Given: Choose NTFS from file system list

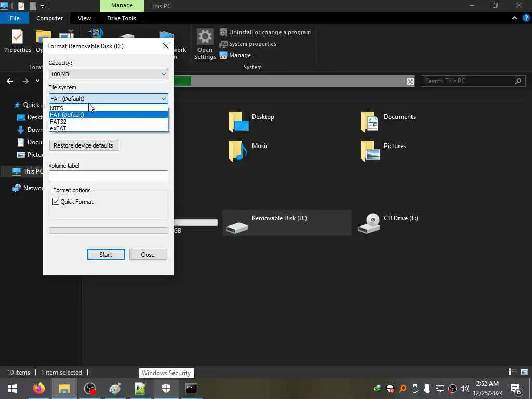Looking at the screenshot, I should 108,108.
